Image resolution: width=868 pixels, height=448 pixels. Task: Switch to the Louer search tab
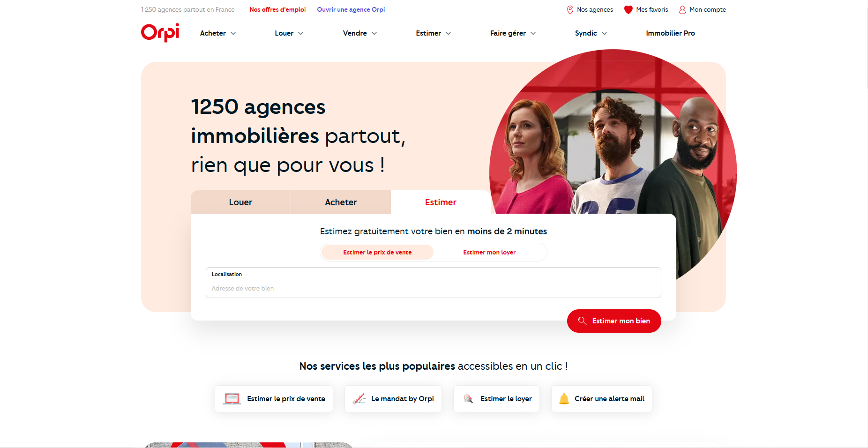tap(240, 202)
